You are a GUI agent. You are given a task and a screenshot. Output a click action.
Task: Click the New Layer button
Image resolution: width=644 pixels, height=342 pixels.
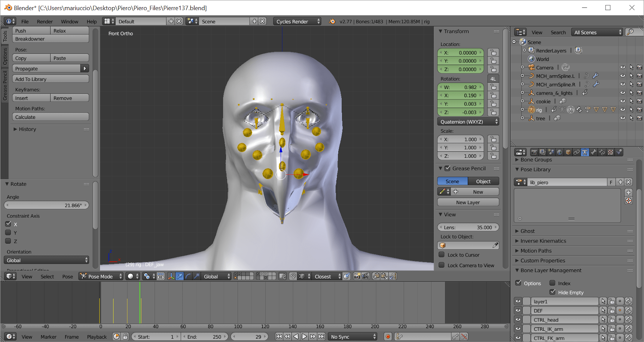(x=468, y=202)
